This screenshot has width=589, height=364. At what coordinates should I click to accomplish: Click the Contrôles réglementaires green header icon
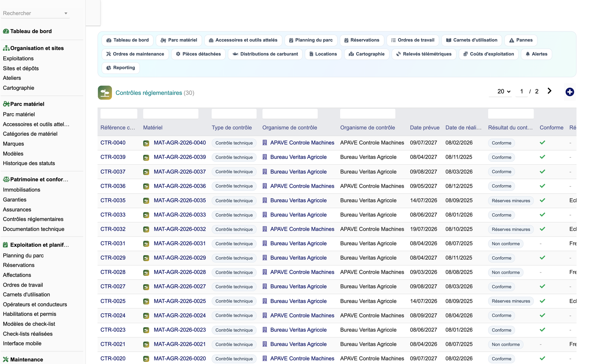pos(105,93)
